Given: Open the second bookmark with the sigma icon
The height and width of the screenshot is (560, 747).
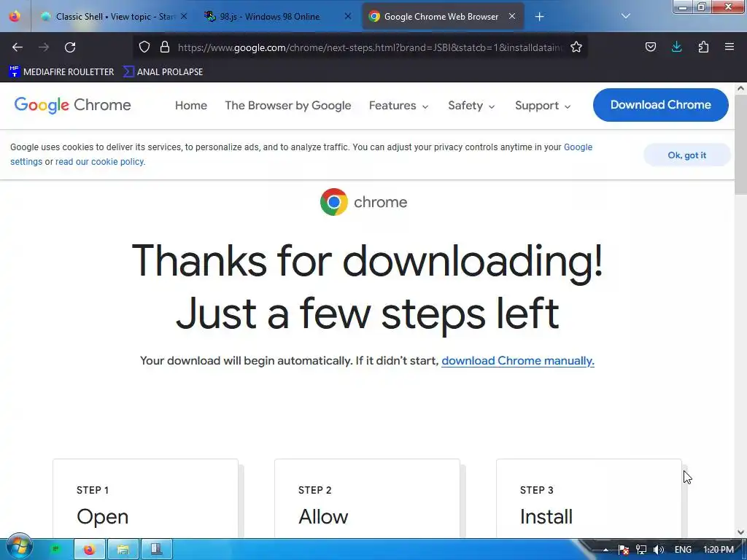Looking at the screenshot, I should (163, 72).
